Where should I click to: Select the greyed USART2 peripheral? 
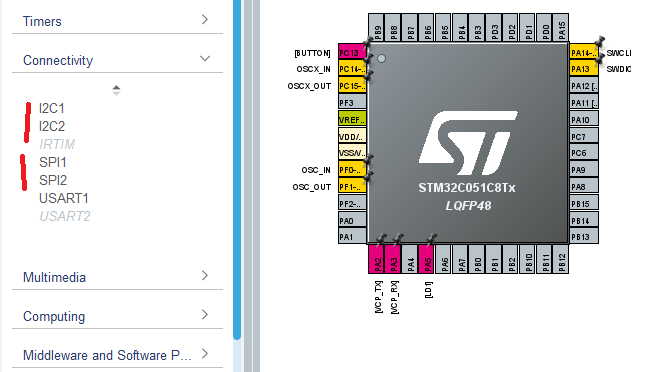65,216
